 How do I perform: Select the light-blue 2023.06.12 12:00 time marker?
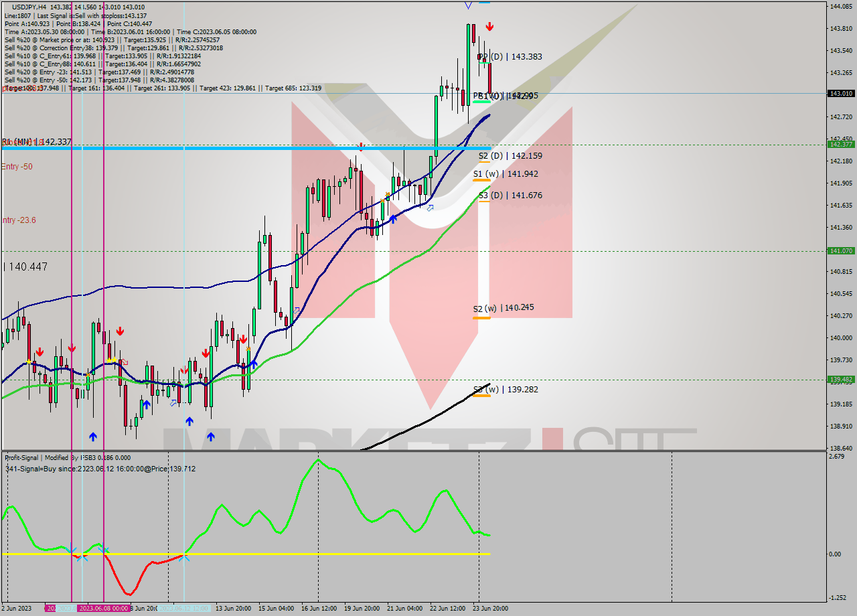[x=184, y=608]
